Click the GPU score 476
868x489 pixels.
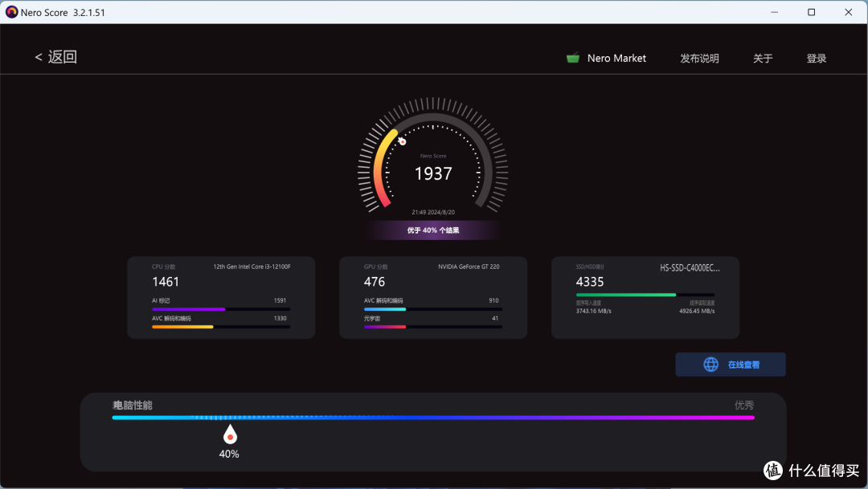(x=375, y=282)
